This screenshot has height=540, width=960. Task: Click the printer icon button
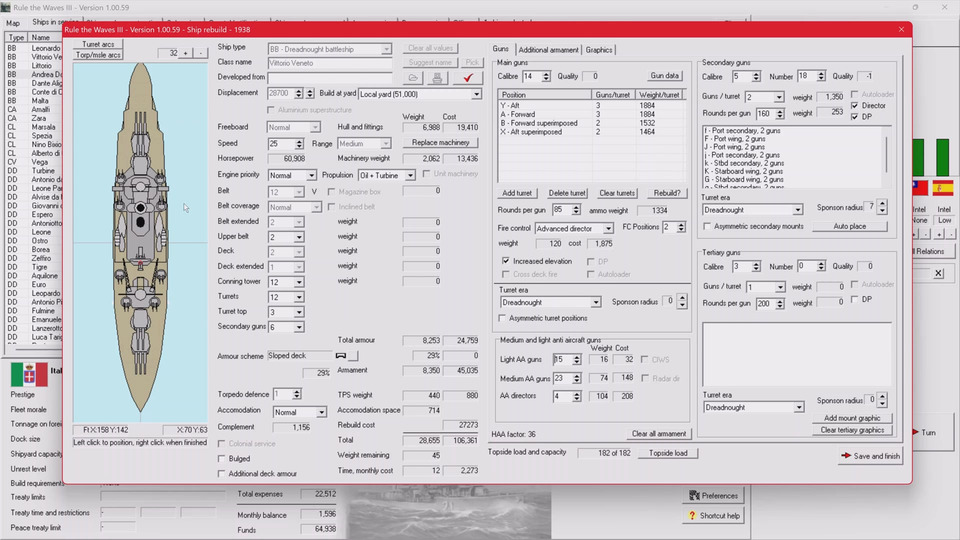(x=437, y=78)
